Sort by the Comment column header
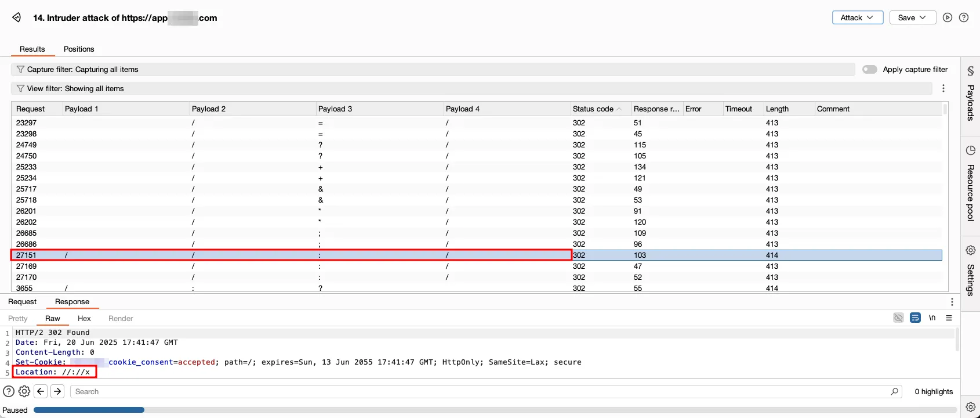The image size is (980, 418). [878, 109]
